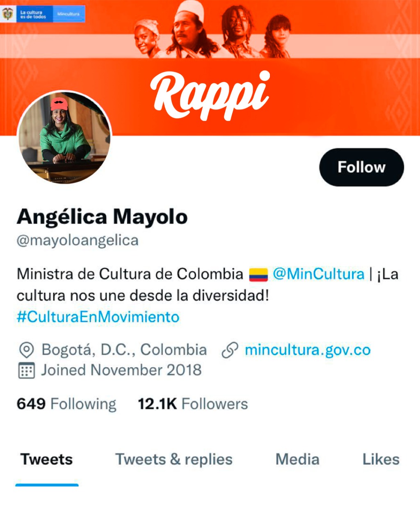Open the #CulturaEnMovimiento hashtag
The width and height of the screenshot is (420, 525).
click(98, 317)
